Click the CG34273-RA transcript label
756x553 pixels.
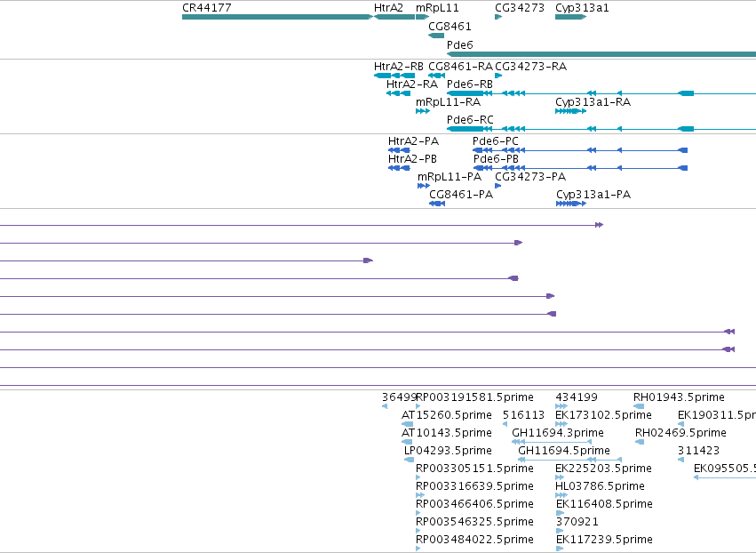[x=531, y=66]
